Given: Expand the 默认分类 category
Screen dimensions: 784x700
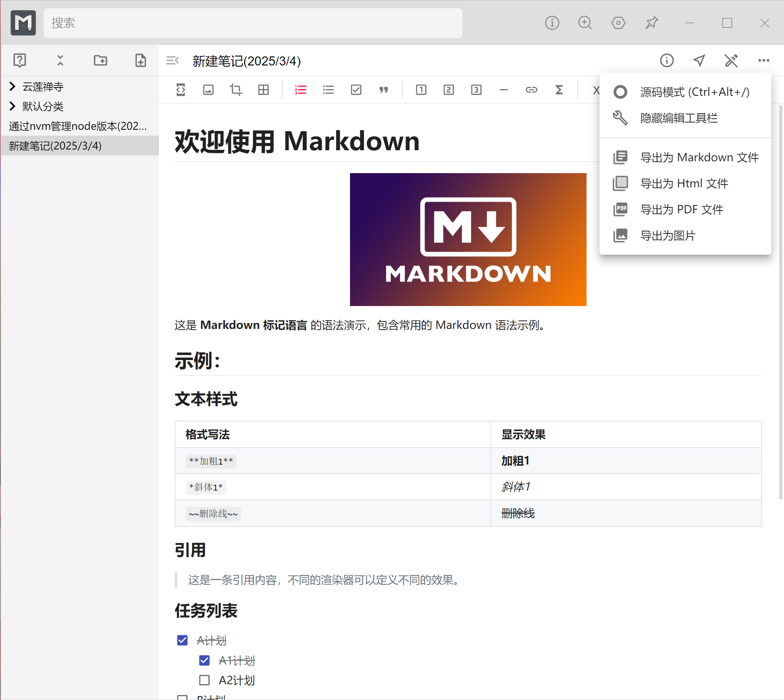Looking at the screenshot, I should click(12, 106).
